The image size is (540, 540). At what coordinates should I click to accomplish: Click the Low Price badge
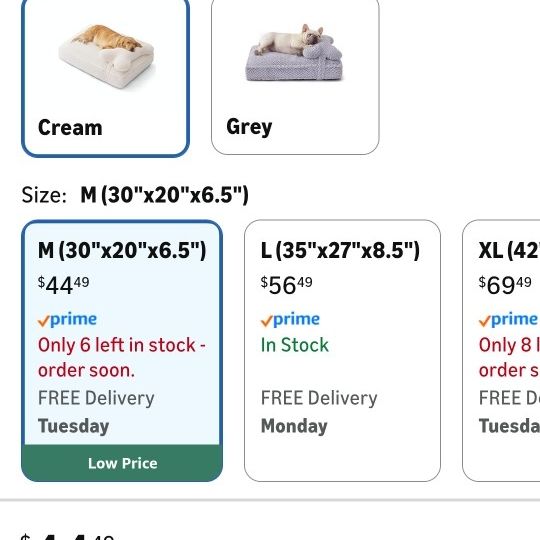(122, 463)
